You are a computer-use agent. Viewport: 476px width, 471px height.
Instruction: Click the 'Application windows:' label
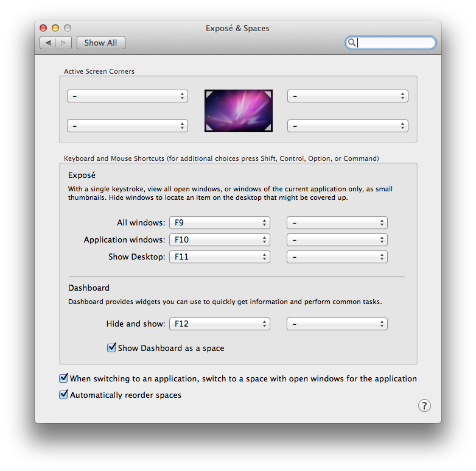pos(124,239)
